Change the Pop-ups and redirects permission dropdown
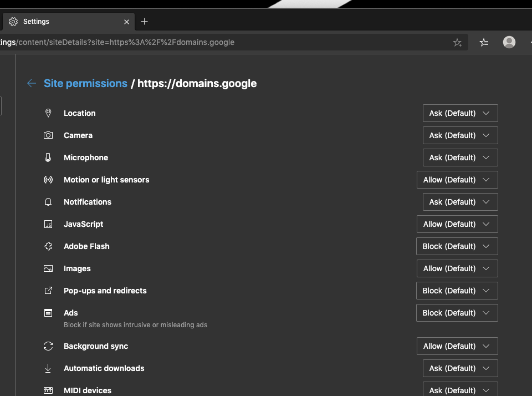The height and width of the screenshot is (396, 532). [457, 291]
